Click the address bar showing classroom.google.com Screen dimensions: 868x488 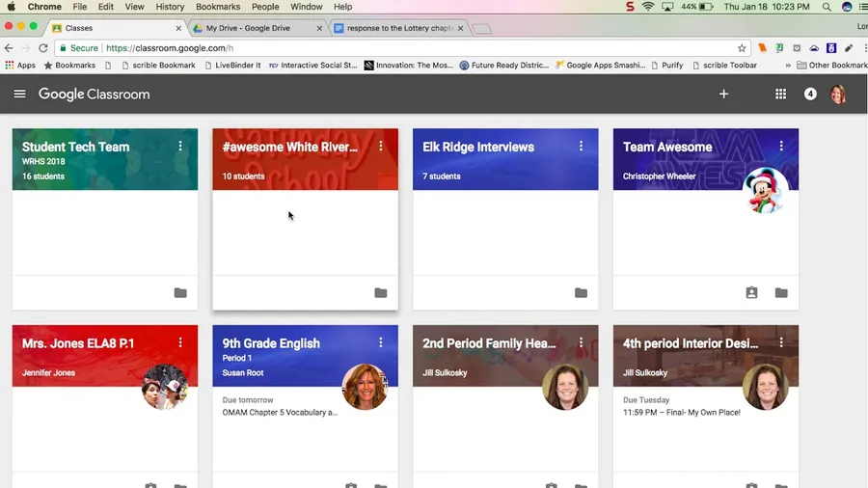386,48
